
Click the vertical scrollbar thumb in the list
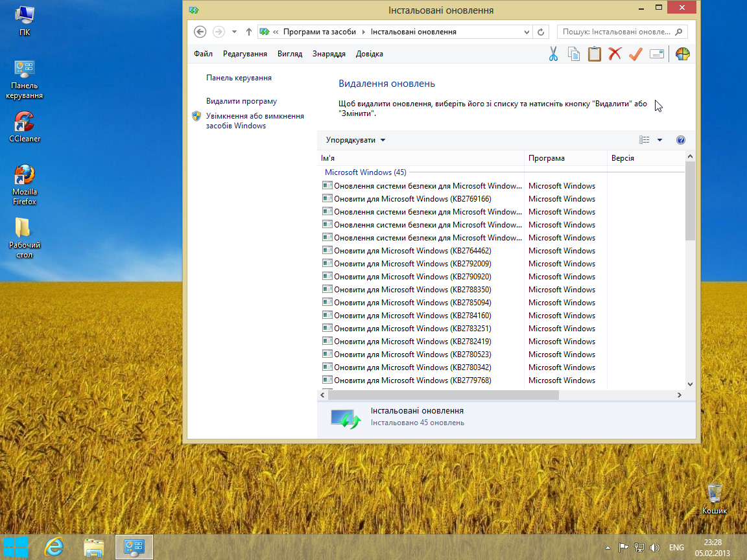click(690, 201)
